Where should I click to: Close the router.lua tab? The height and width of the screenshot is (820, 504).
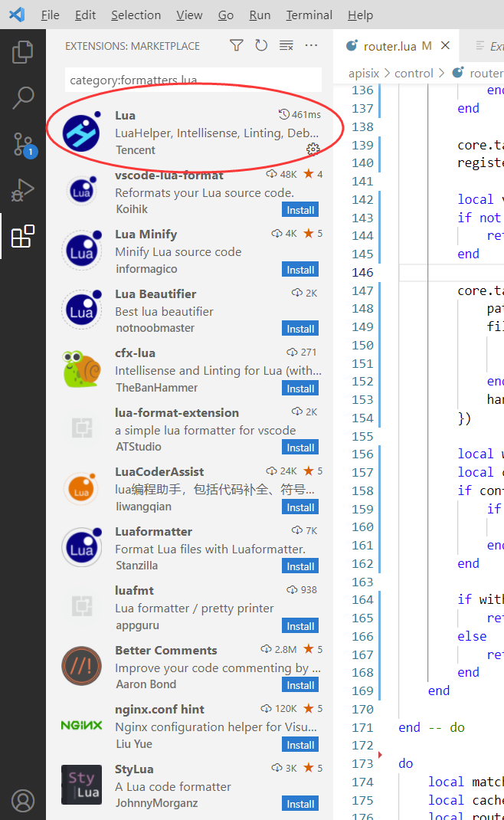(x=446, y=45)
